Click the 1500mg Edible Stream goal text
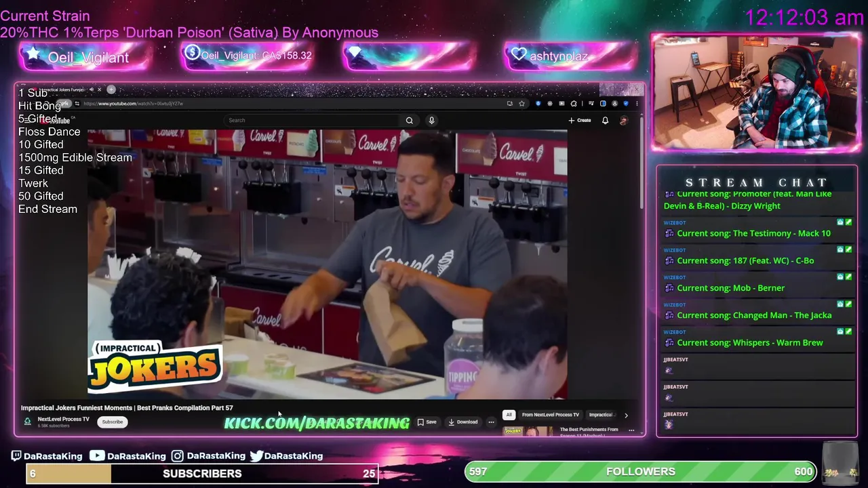 pyautogui.click(x=75, y=157)
